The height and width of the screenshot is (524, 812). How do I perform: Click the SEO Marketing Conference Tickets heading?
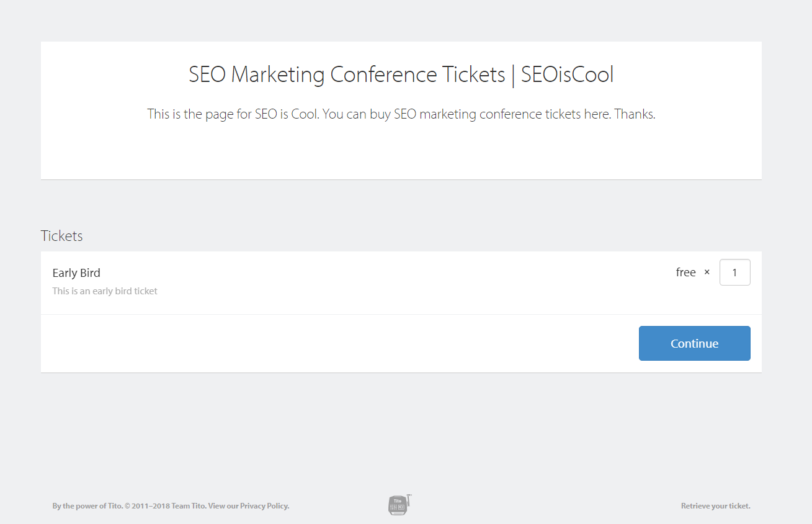(401, 75)
